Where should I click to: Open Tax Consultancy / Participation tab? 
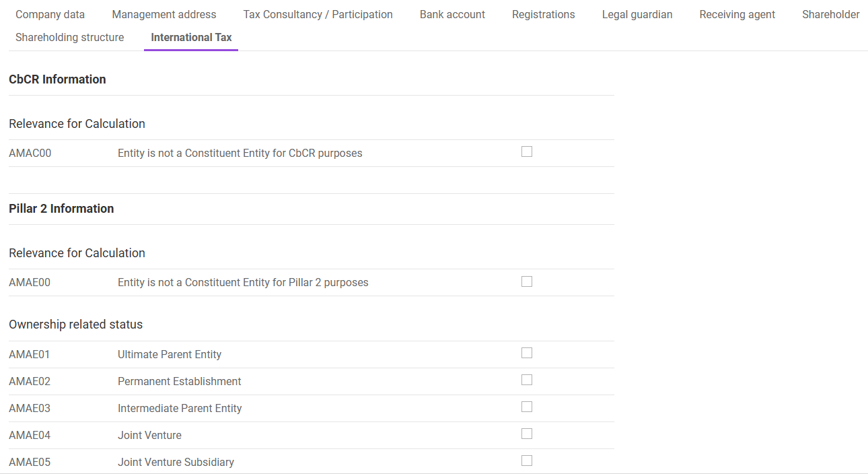[318, 14]
